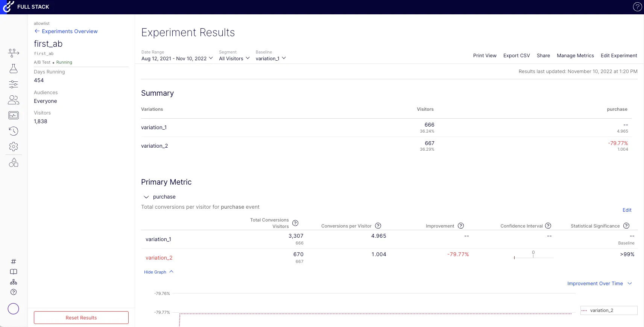Image resolution: width=644 pixels, height=327 pixels.
Task: Click the Optimizely logo in the header
Action: coord(9,7)
